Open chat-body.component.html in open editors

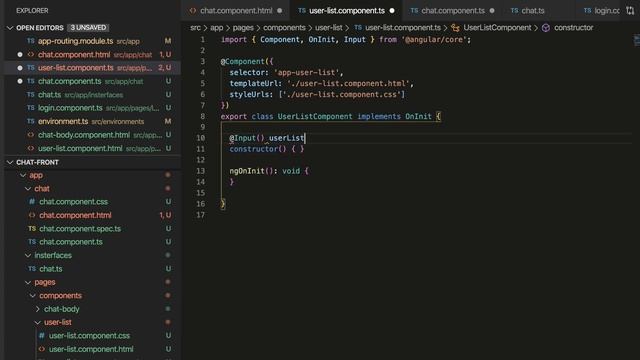click(92, 135)
